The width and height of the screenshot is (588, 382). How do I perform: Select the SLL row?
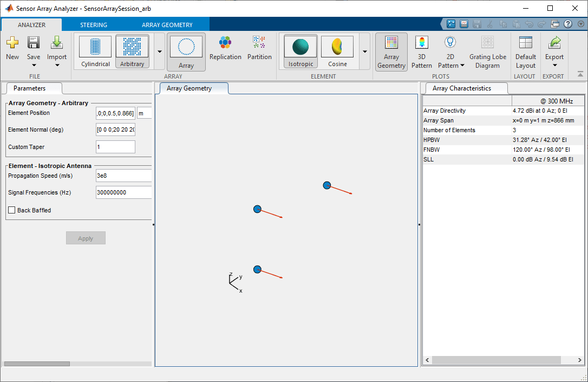[503, 159]
